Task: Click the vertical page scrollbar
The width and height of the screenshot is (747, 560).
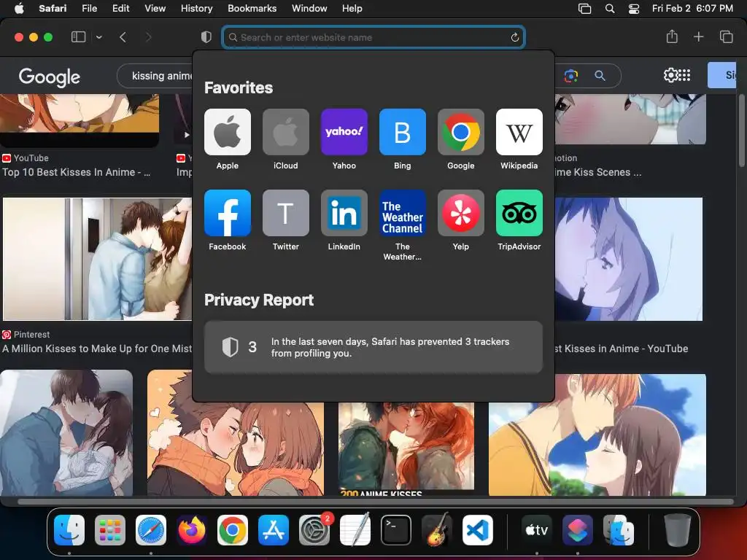Action: pyautogui.click(x=741, y=131)
